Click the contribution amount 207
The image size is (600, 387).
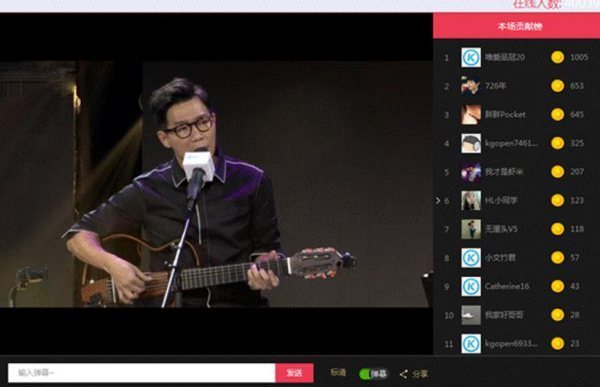(x=577, y=172)
